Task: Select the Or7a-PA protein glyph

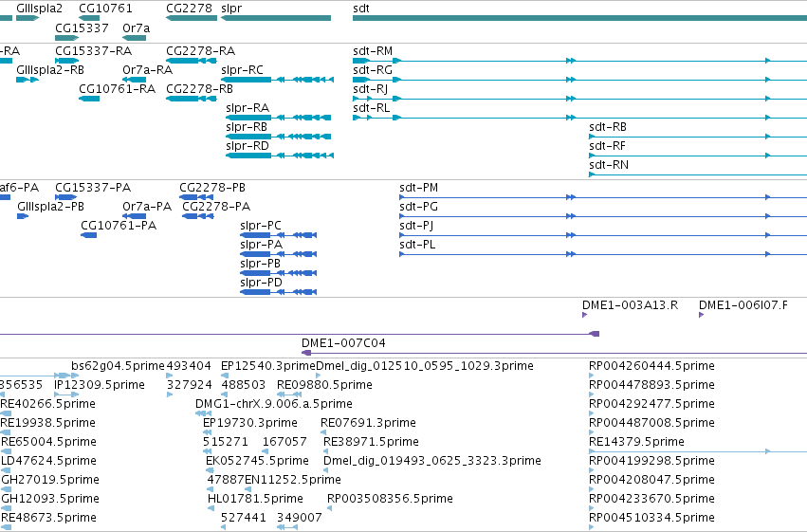Action: 135,216
